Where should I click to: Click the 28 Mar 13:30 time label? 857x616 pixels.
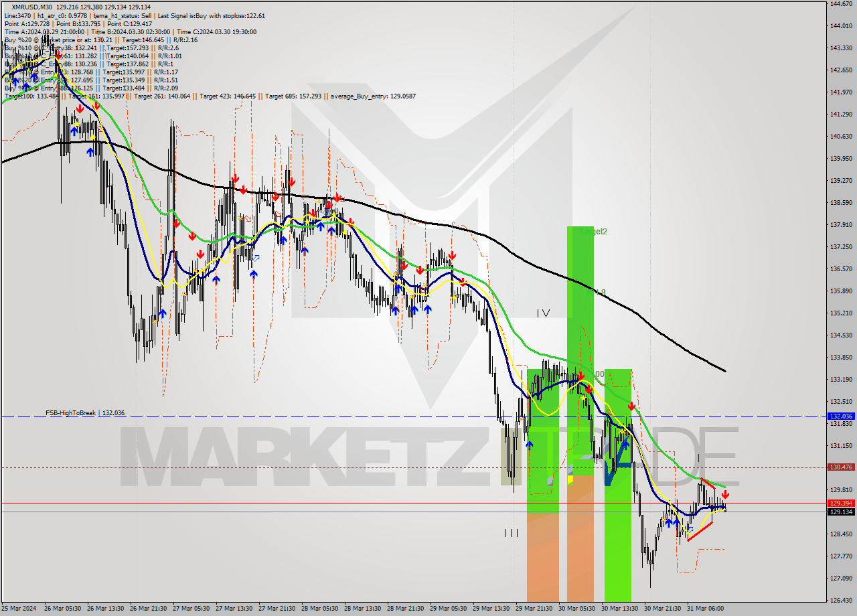362,609
